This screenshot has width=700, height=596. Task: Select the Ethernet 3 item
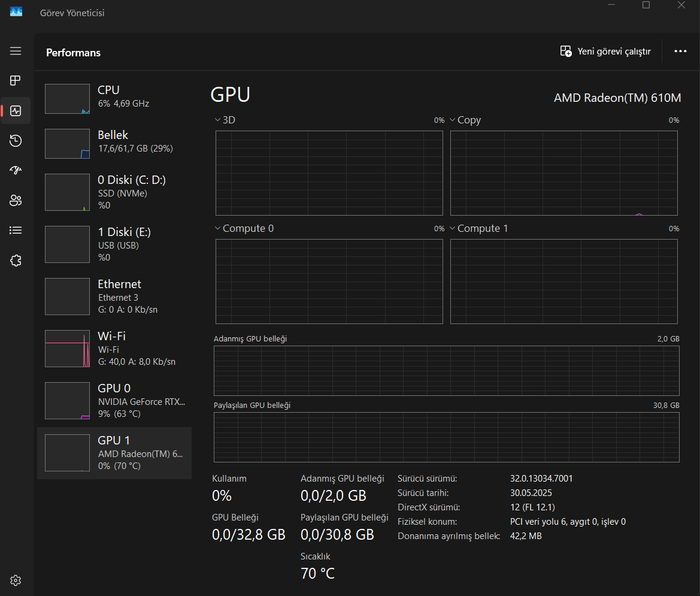point(115,297)
